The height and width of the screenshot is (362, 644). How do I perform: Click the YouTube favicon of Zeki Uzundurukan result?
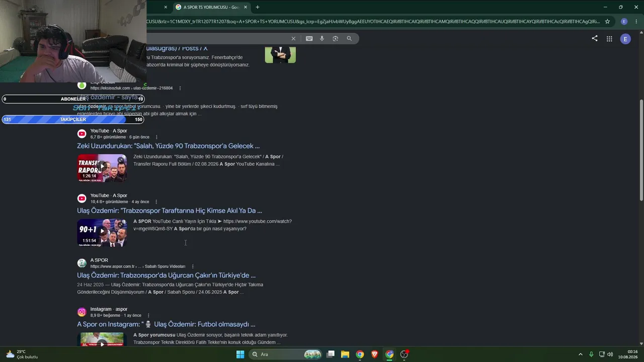pos(82,134)
